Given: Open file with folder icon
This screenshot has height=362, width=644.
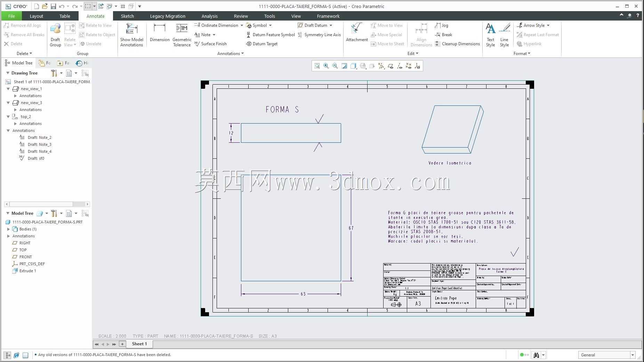Looking at the screenshot, I should [45, 6].
